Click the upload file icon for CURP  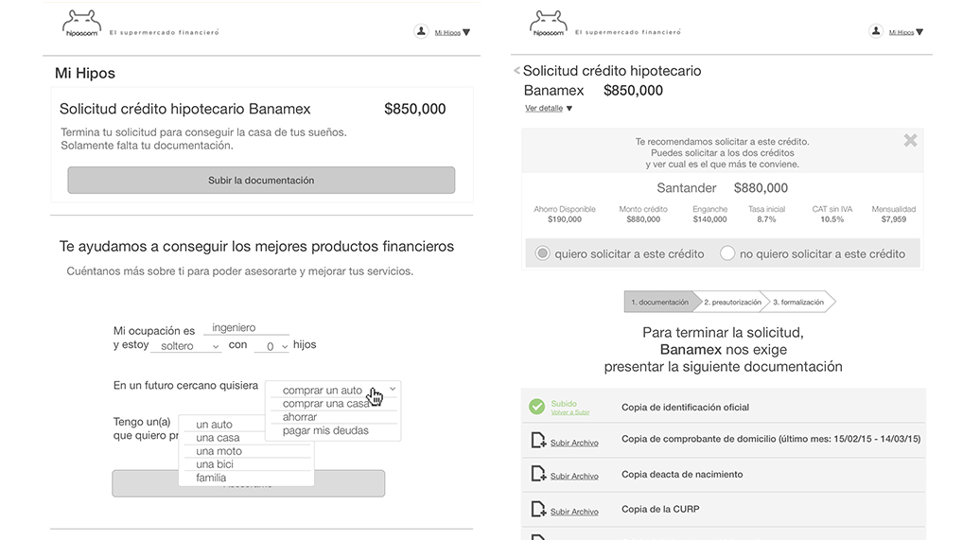point(538,509)
